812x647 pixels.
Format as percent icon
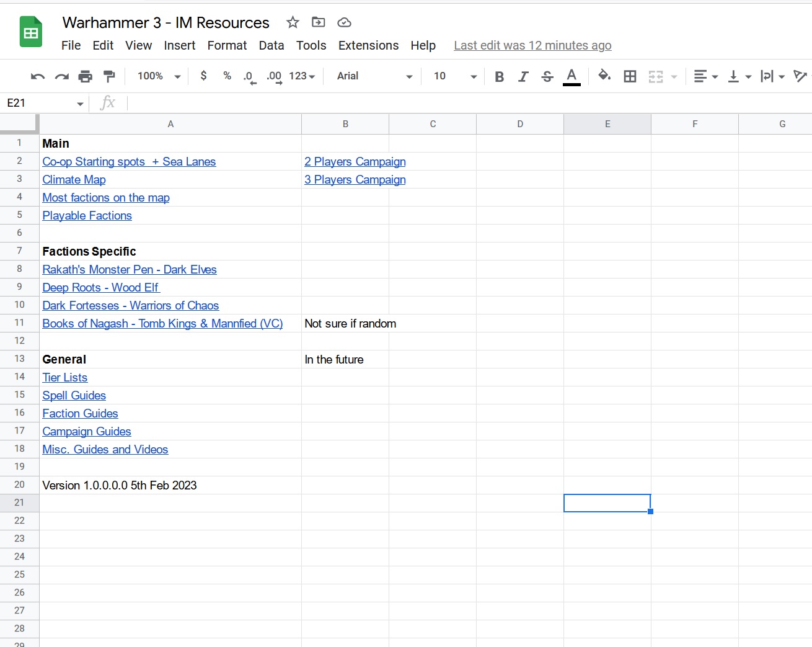227,76
